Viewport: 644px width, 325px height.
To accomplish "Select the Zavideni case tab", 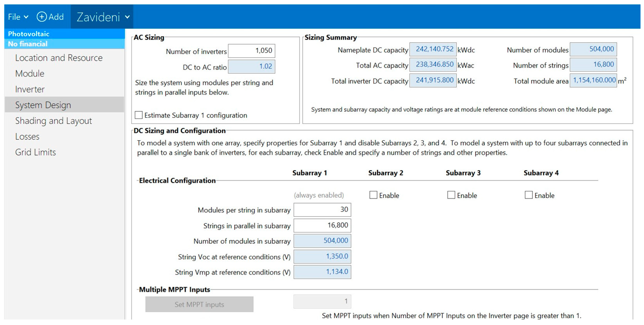I will 98,17.
